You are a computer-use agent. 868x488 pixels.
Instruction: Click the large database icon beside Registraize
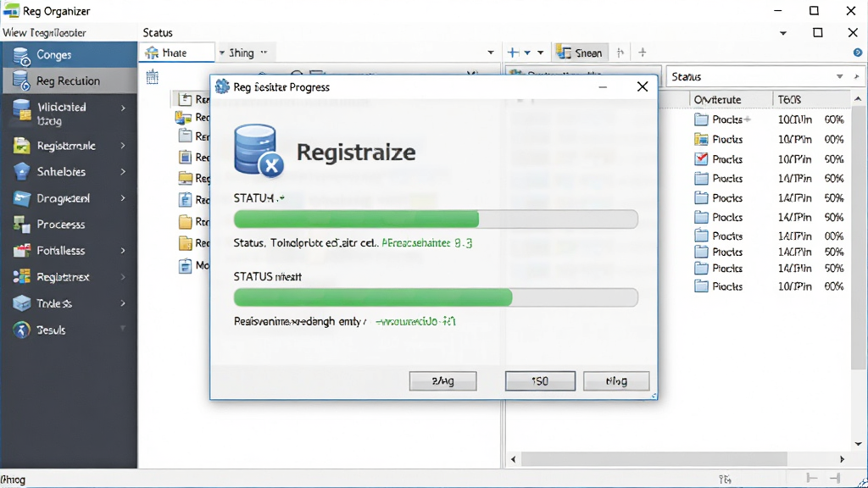(258, 151)
